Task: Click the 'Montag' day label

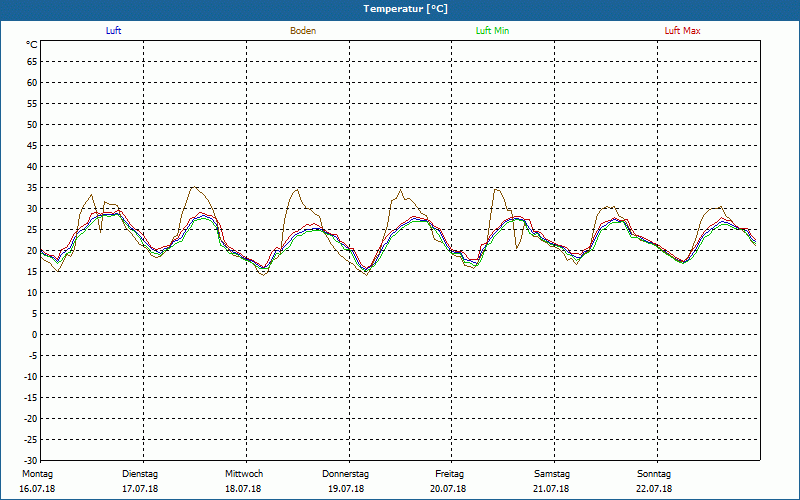Action: point(37,474)
